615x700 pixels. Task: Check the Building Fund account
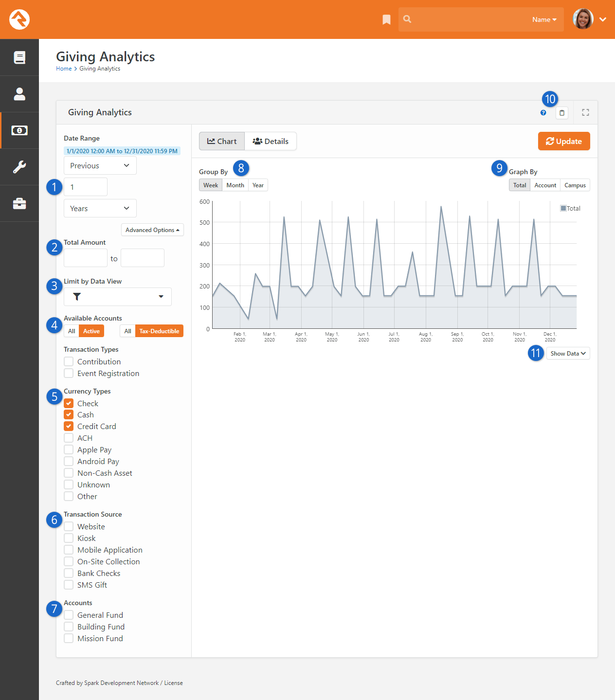(x=69, y=627)
